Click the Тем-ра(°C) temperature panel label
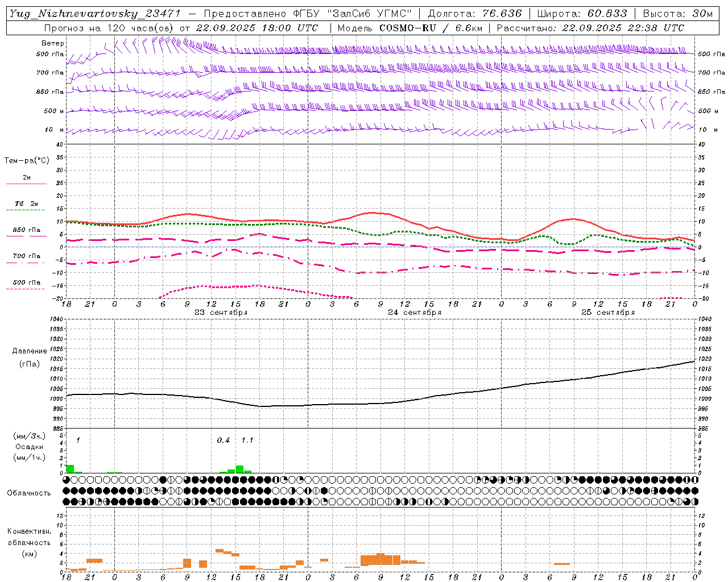The height and width of the screenshot is (582, 728). point(27,161)
